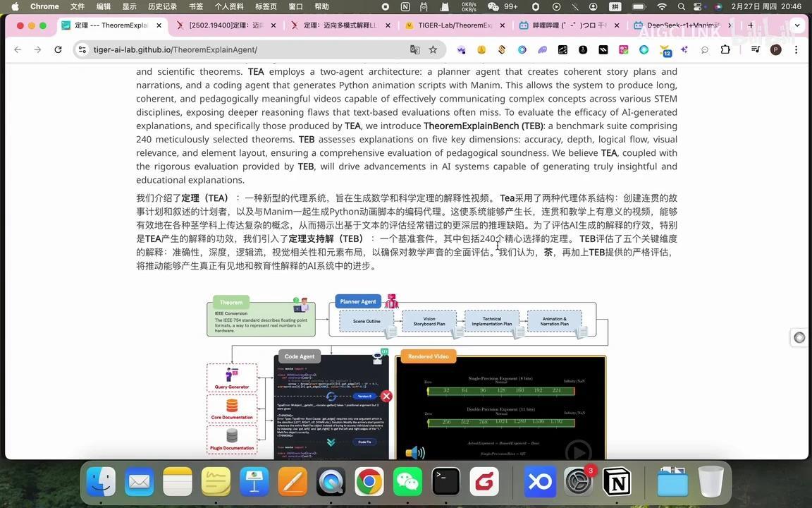This screenshot has width=812, height=508.
Task: Toggle mute on the Rendered Video speaker
Action: point(415,452)
